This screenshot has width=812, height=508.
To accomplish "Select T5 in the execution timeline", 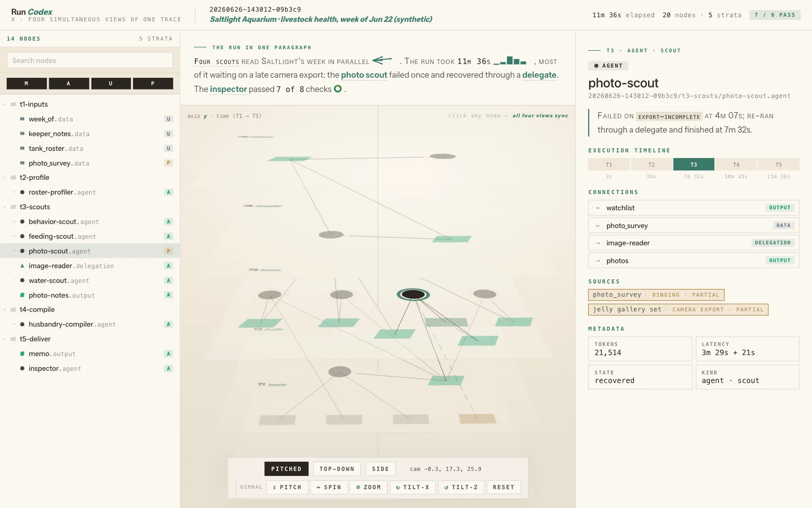I will point(779,165).
